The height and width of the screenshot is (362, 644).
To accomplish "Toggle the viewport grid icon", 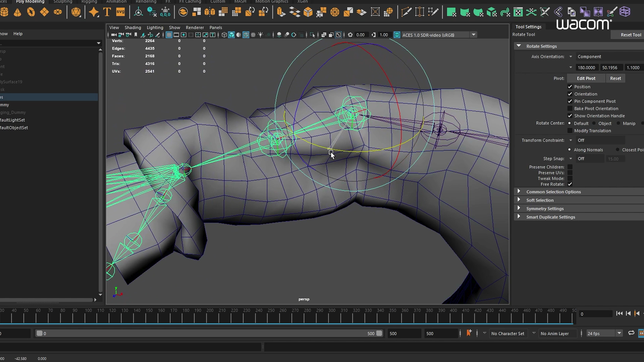I will click(169, 35).
